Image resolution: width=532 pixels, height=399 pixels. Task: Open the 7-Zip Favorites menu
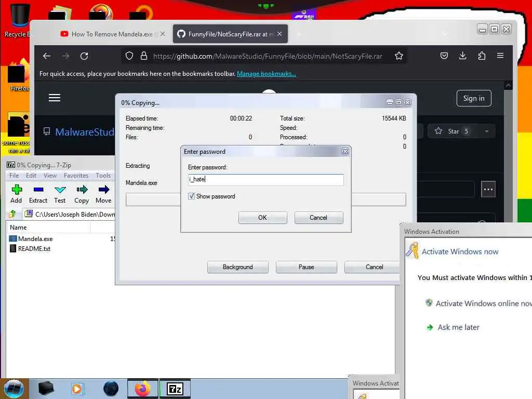click(x=76, y=176)
